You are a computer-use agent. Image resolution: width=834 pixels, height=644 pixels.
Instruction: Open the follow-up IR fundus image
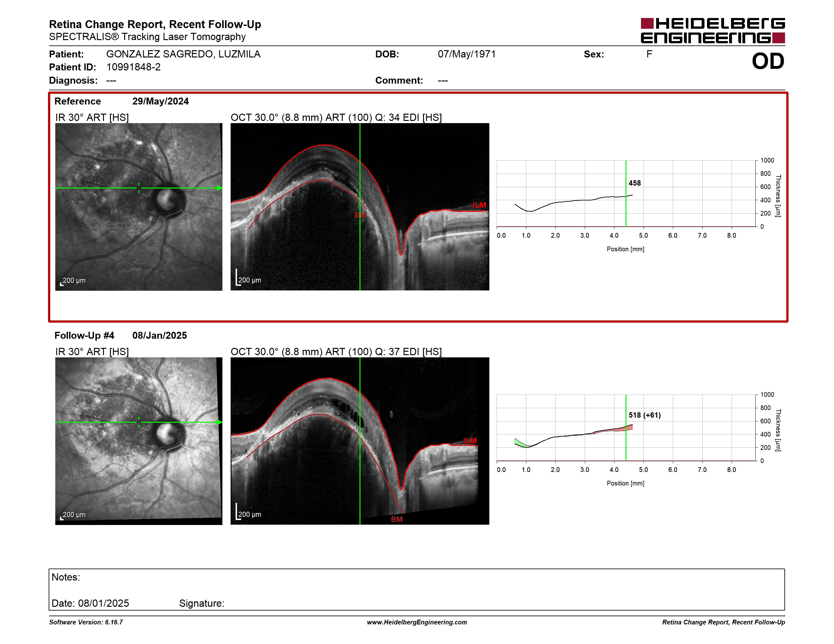[x=139, y=441]
